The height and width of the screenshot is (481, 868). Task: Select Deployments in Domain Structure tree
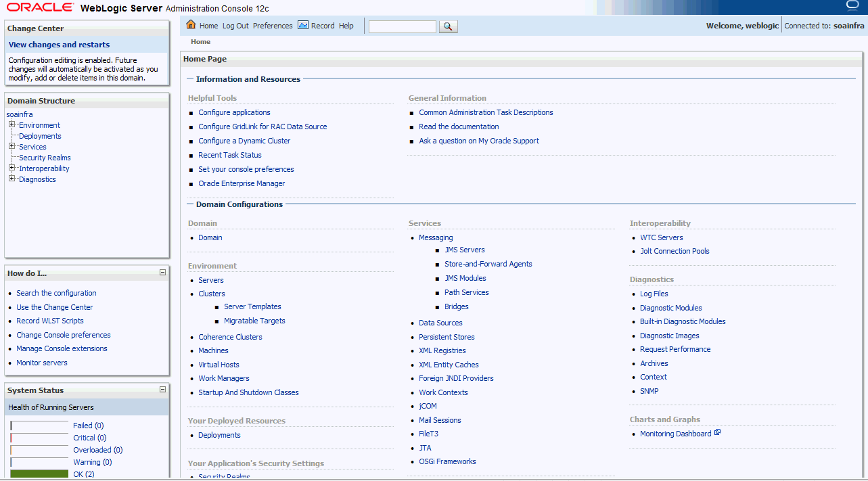pos(40,136)
